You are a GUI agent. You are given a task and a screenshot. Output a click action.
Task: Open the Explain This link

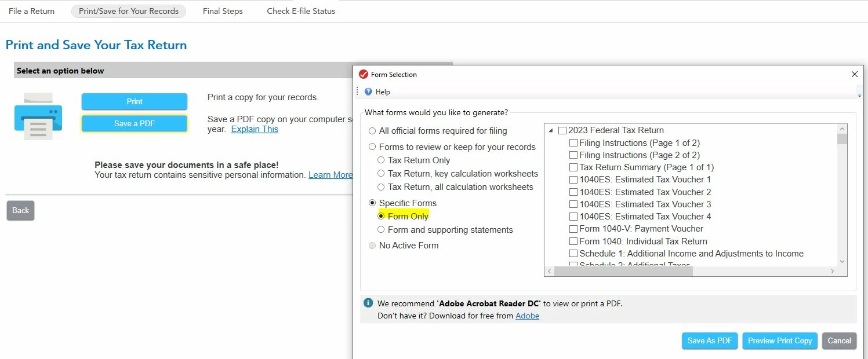click(x=255, y=129)
